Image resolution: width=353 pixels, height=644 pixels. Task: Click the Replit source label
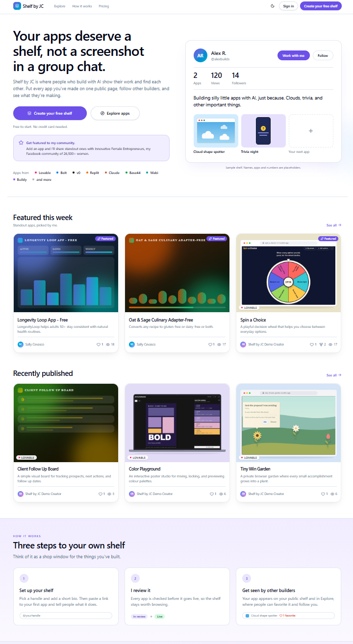pos(93,173)
